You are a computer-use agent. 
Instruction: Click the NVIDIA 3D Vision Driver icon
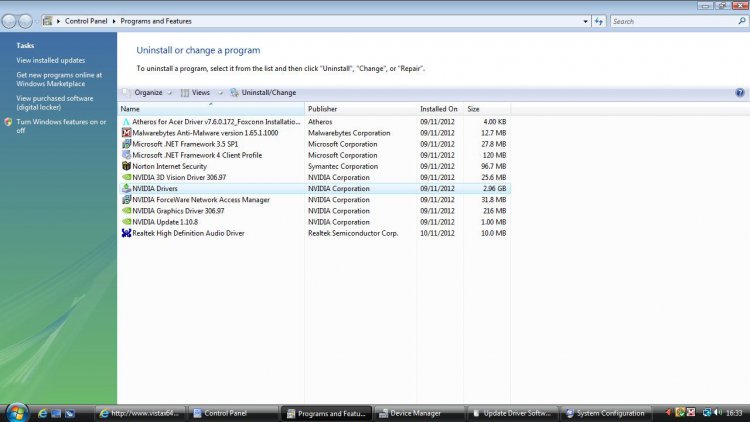pos(126,178)
